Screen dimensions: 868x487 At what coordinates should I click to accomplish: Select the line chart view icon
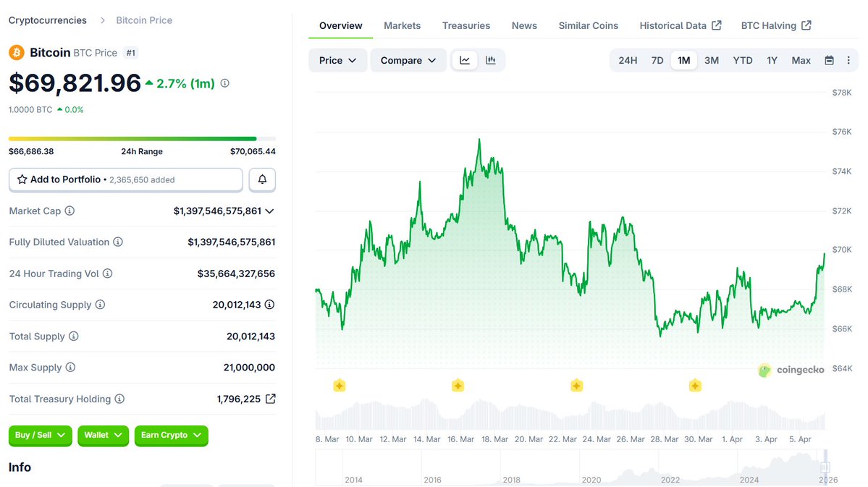465,60
